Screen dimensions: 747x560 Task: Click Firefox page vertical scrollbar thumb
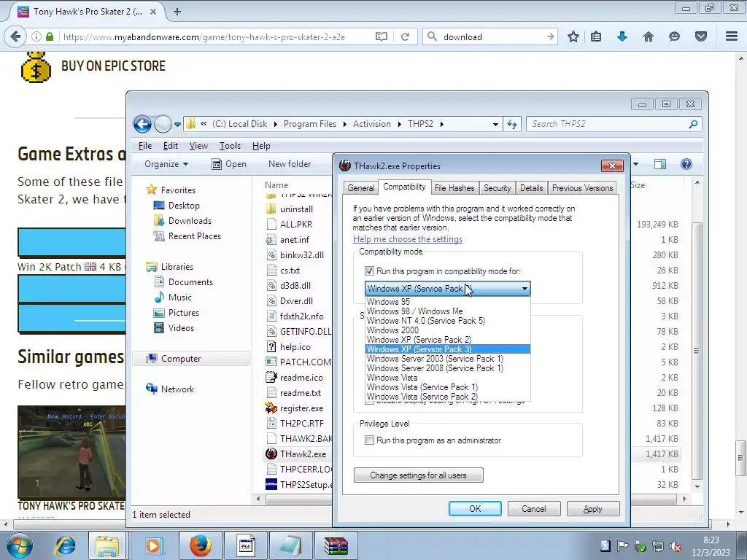point(740,458)
